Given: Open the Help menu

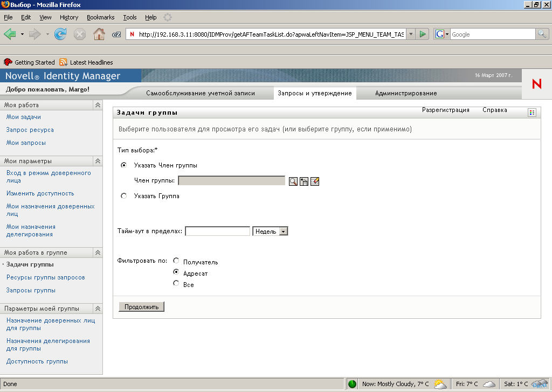Looking at the screenshot, I should 151,17.
